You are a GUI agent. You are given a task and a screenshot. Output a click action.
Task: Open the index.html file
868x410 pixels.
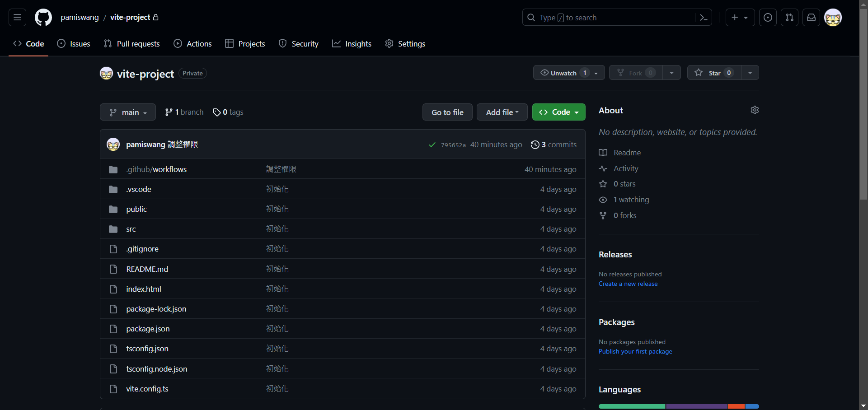pos(144,289)
